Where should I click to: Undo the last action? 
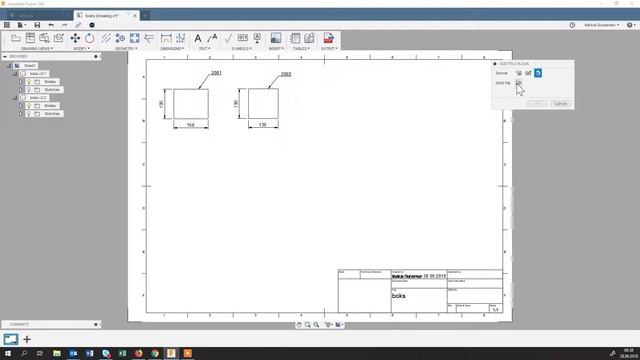click(x=51, y=25)
